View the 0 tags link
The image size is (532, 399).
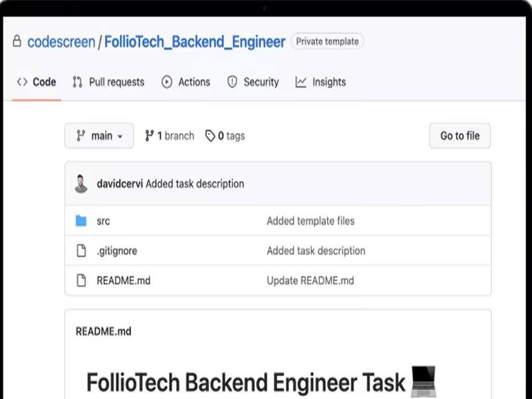coord(231,136)
